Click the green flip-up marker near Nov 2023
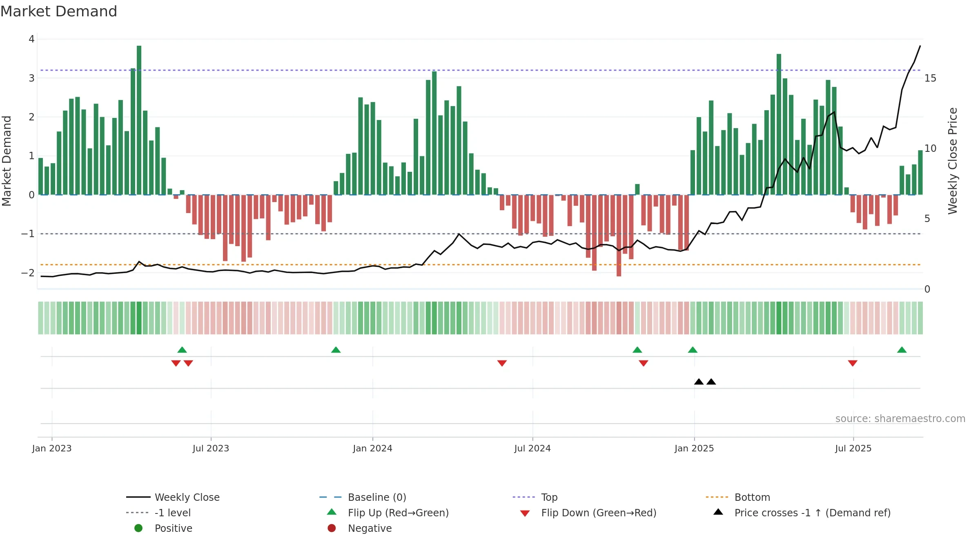 (336, 350)
